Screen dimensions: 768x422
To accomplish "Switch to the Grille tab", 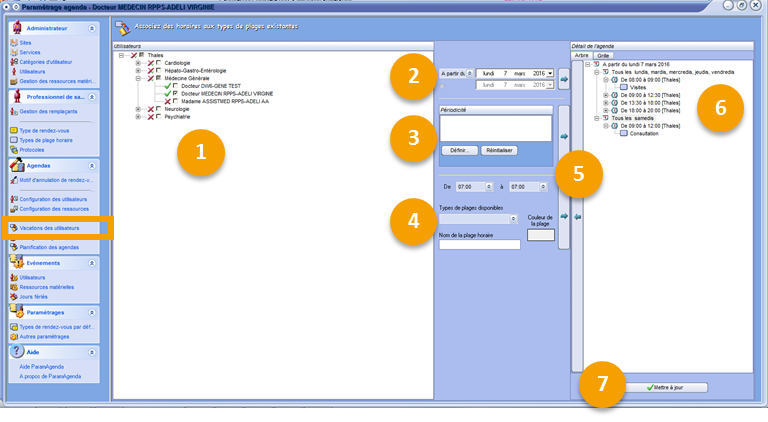I will click(x=605, y=55).
